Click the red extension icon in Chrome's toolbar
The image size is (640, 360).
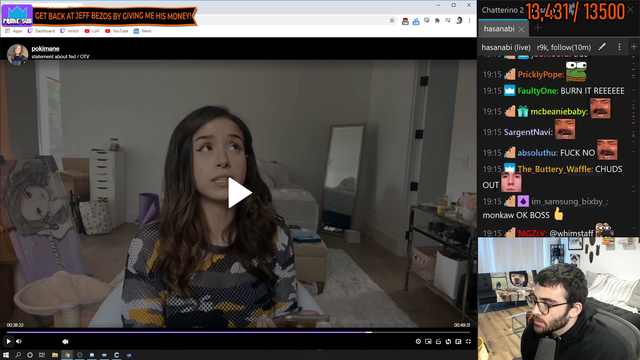coord(405,21)
